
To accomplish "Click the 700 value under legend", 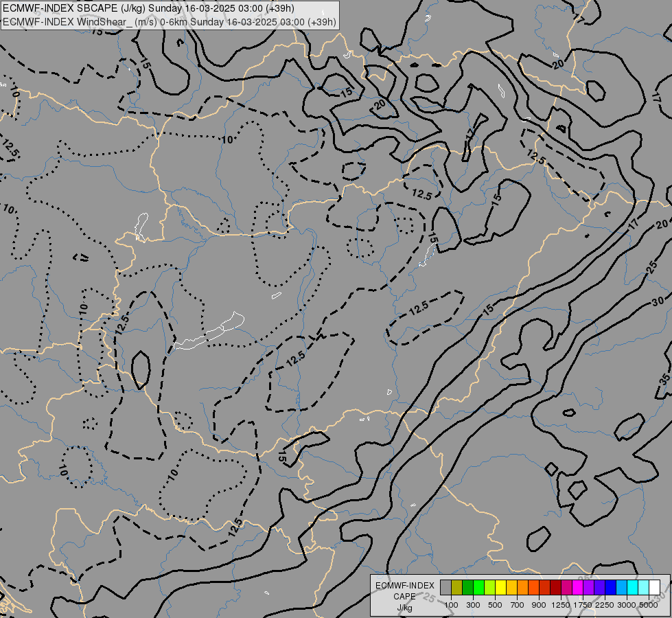I will pyautogui.click(x=518, y=605).
